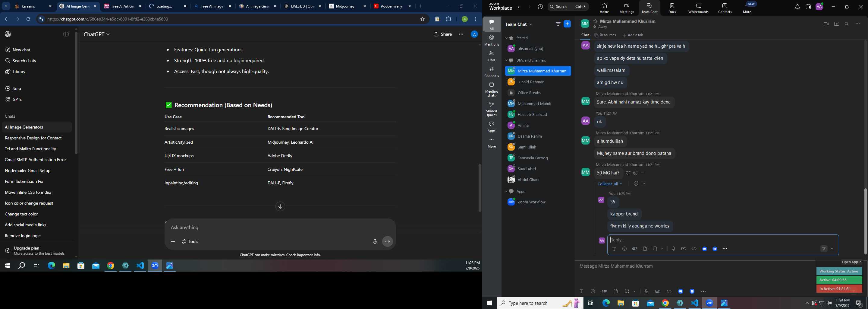
Task: Bookmark this ChatGPT page in Chrome
Action: pos(423,19)
